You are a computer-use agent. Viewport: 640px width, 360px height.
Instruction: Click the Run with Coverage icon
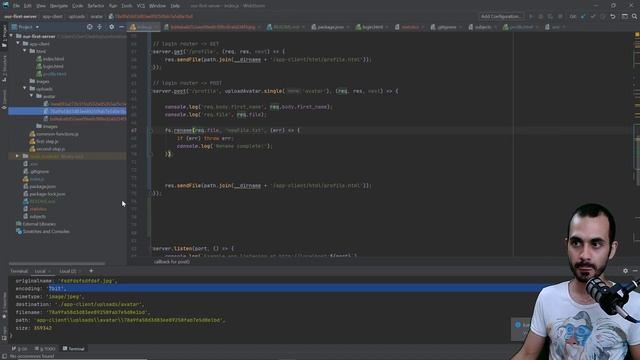click(550, 16)
